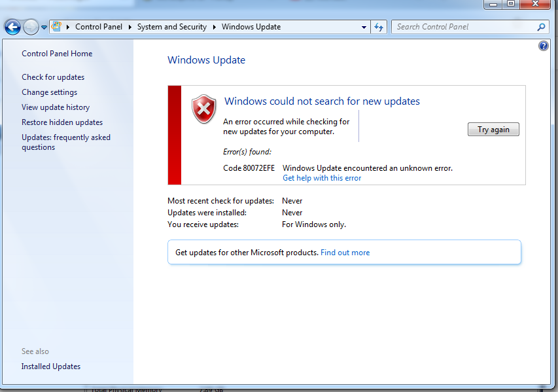
Task: Click the Control Panel icon in address bar
Action: coord(56,27)
